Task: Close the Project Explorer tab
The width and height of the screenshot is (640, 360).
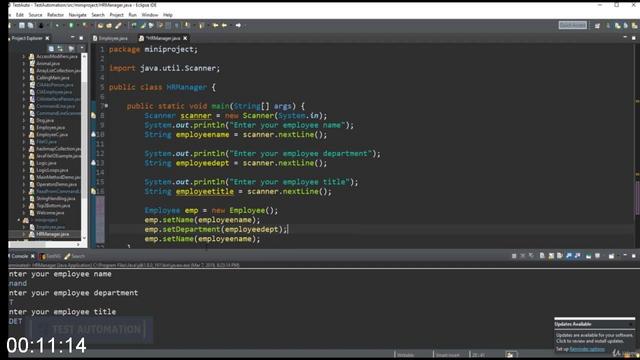Action: coord(47,38)
